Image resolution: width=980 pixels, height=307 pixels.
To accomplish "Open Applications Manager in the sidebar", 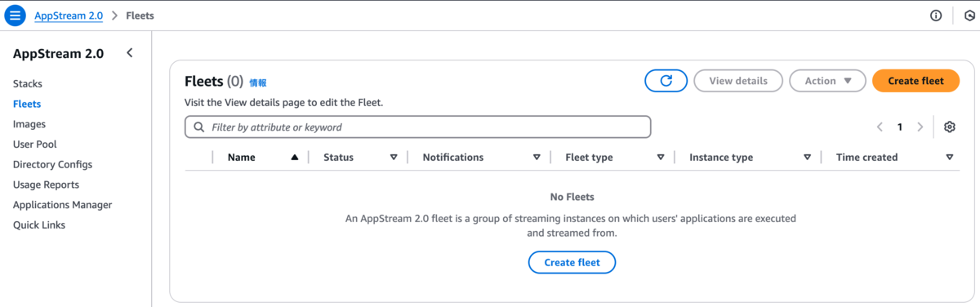I will point(62,205).
